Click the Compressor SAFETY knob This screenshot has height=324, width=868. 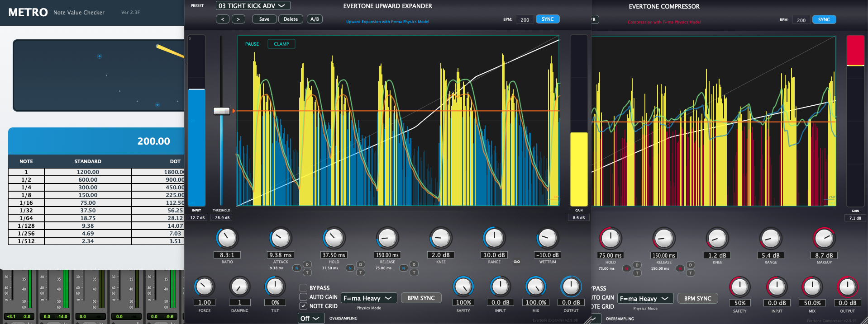pos(740,287)
